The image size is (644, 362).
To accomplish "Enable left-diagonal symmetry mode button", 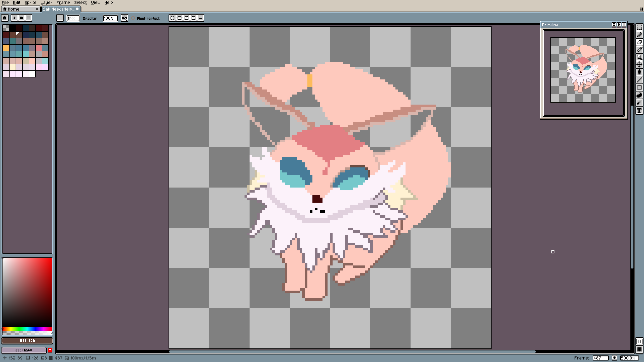I will click(193, 18).
